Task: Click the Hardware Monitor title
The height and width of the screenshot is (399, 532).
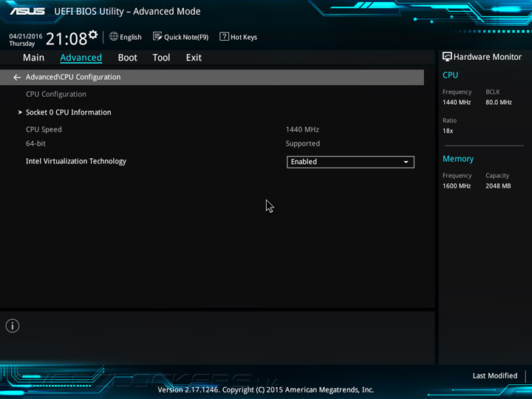Action: [487, 57]
